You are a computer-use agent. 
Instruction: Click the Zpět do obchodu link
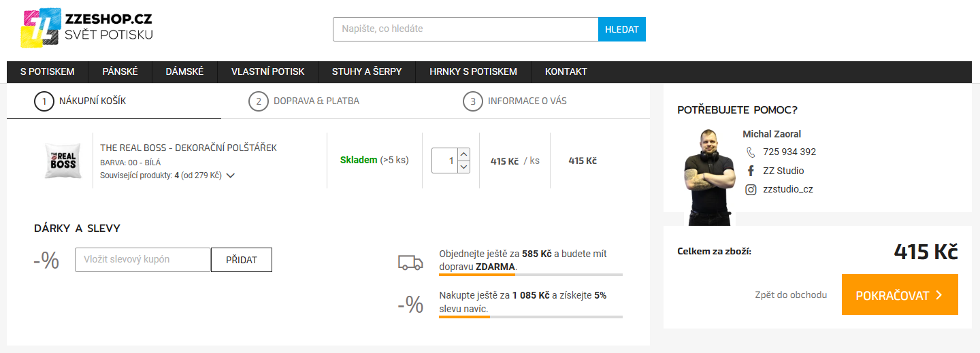tap(791, 295)
